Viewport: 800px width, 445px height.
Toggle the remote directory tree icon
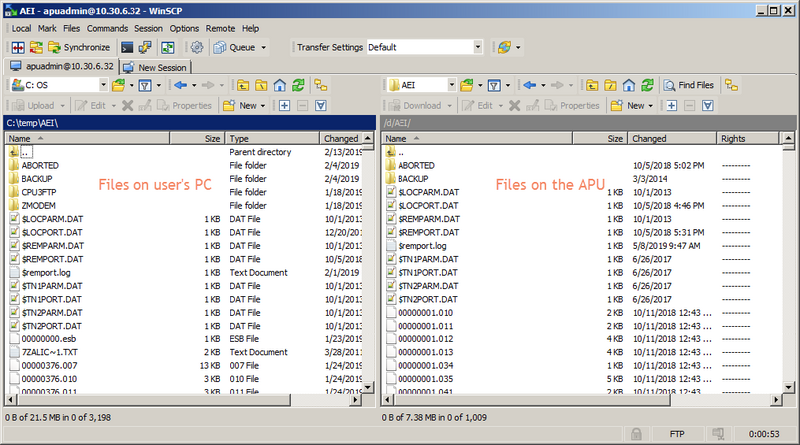732,85
